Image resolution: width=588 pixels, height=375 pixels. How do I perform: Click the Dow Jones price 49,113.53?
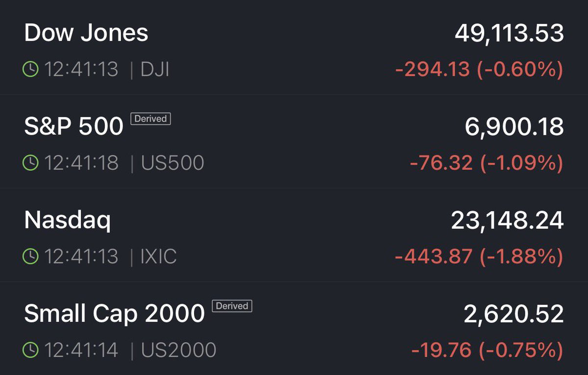[509, 33]
